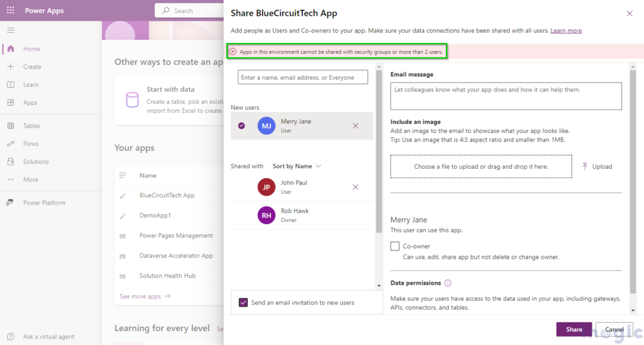644x345 pixels.
Task: Close the Share BlueCircuitTech App panel
Action: 630,13
